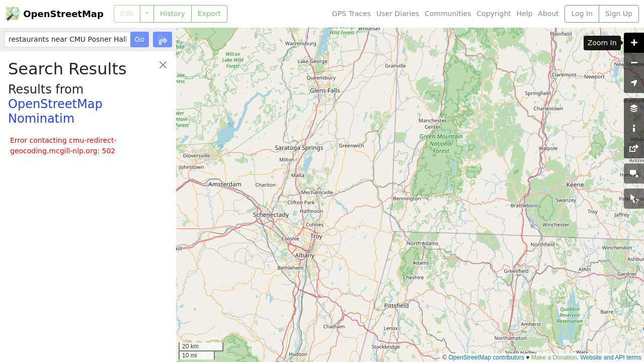
Task: Click the Schenectady map label
Action: coord(271,215)
